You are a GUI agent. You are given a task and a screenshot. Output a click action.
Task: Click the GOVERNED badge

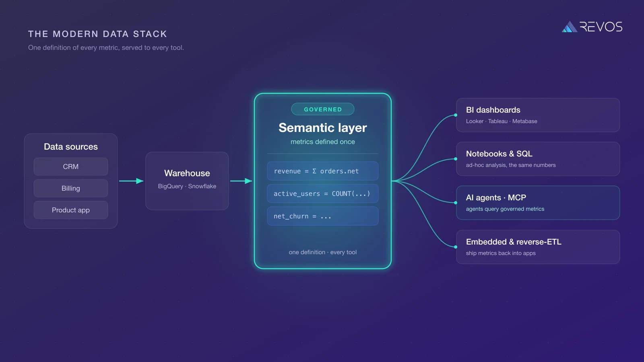tap(323, 109)
